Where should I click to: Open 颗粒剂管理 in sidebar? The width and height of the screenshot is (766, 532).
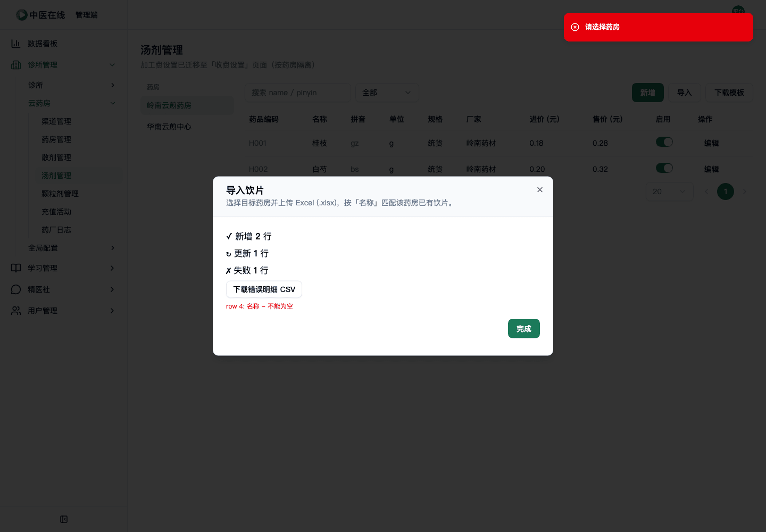coord(60,194)
